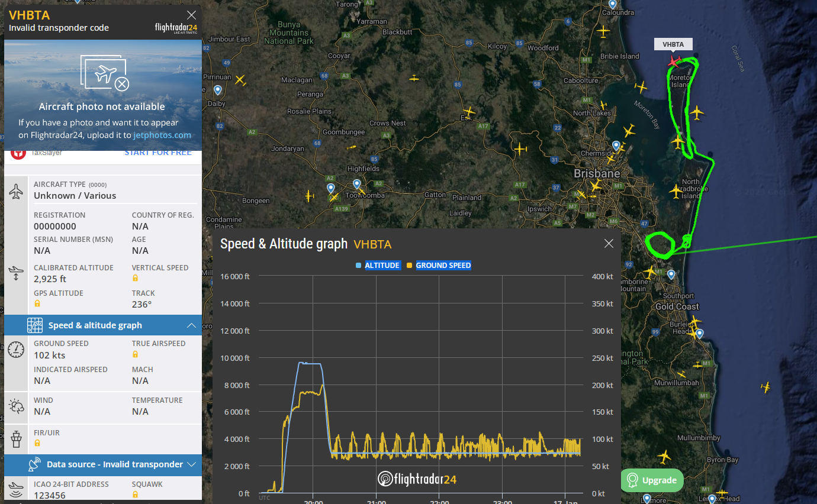This screenshot has width=817, height=504.
Task: Click the aircraft photo placeholder image
Action: 103,95
